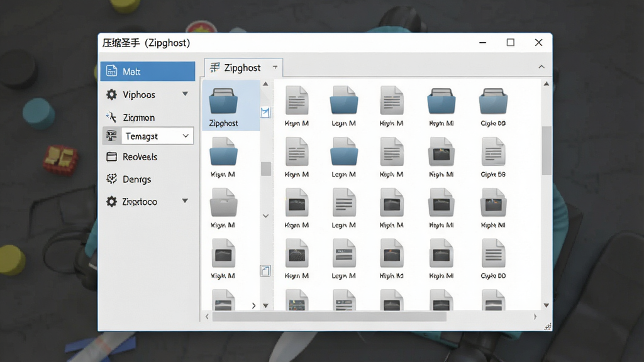Screen dimensions: 644x362
Task: Click the file list's scroll-down arrow
Action: click(x=547, y=305)
